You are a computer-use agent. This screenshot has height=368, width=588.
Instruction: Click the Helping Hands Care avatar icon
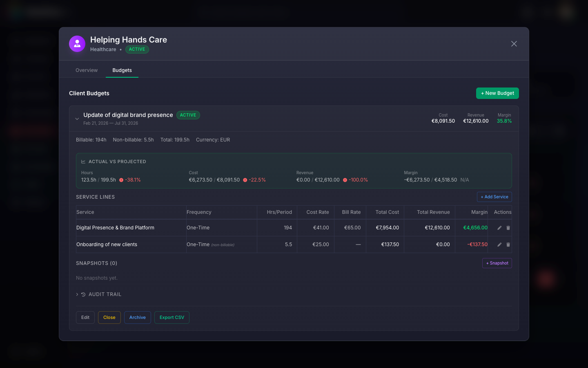(77, 43)
